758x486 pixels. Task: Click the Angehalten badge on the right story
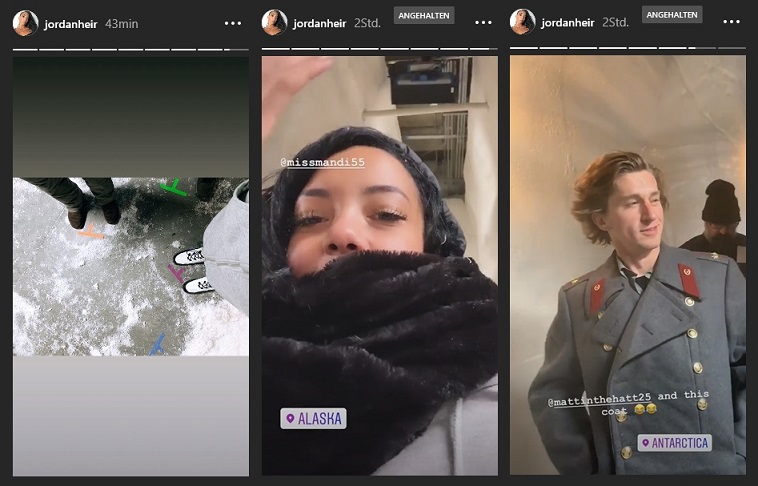[672, 15]
